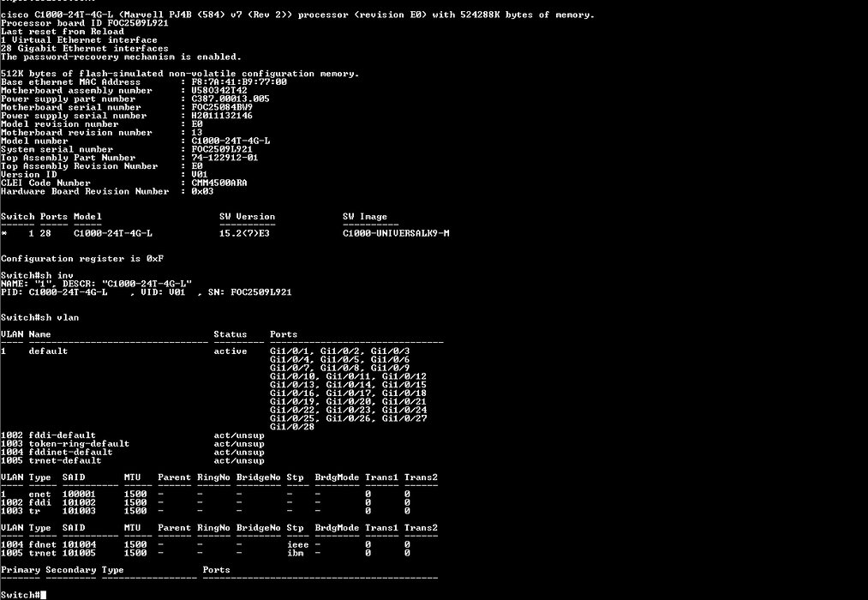Select the CLEI code CMM4500ARA
The width and height of the screenshot is (868, 600).
[219, 183]
